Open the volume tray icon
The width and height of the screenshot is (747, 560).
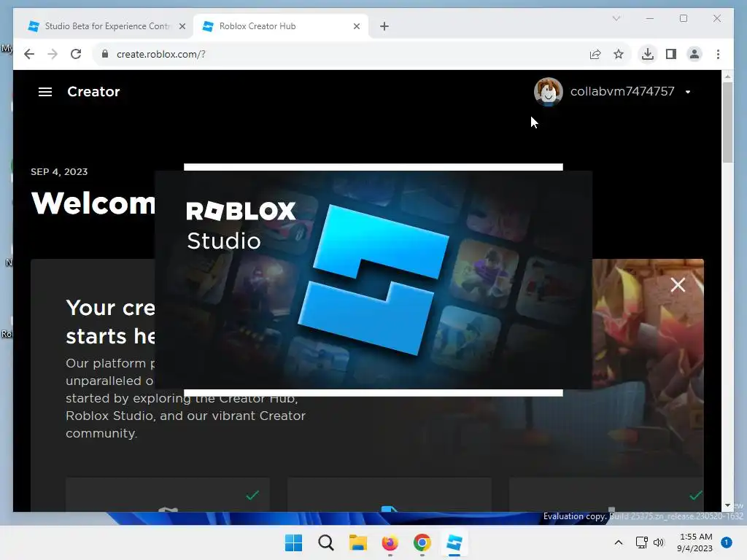tap(659, 542)
